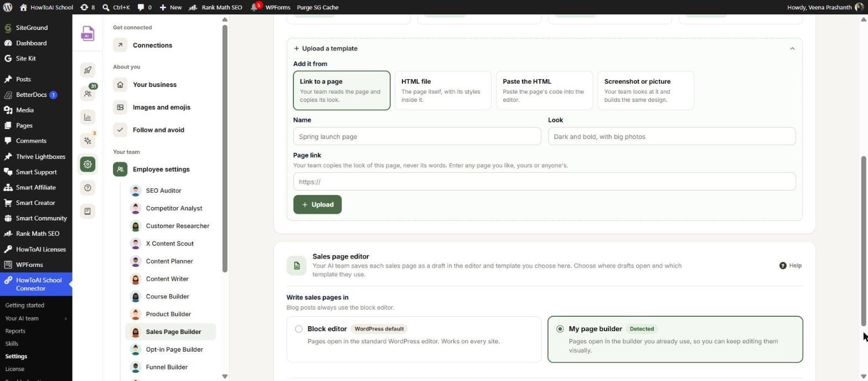Click the Follow and avoid checkmark icon
This screenshot has width=868, height=381.
point(120,130)
